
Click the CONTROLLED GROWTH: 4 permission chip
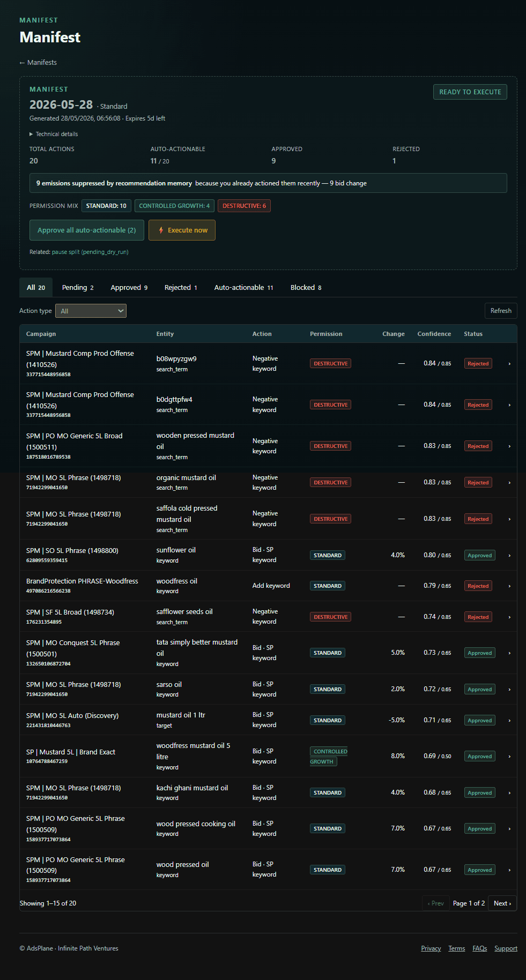tap(174, 206)
